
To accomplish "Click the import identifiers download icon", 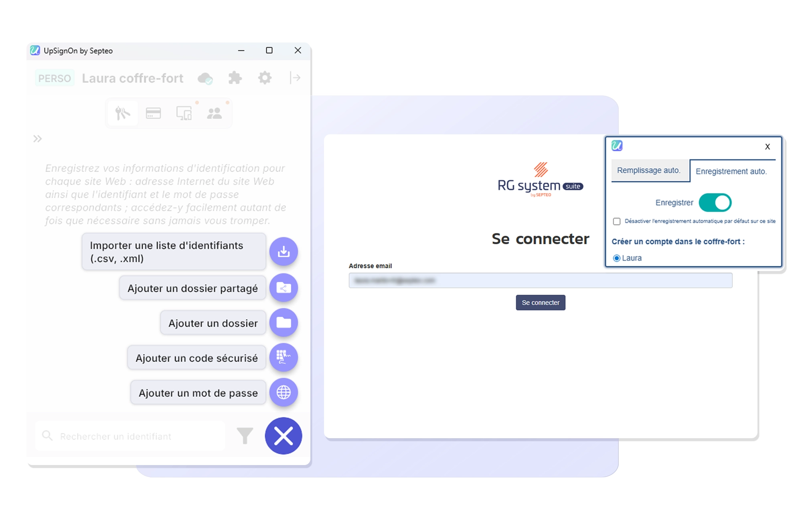I will pyautogui.click(x=284, y=251).
